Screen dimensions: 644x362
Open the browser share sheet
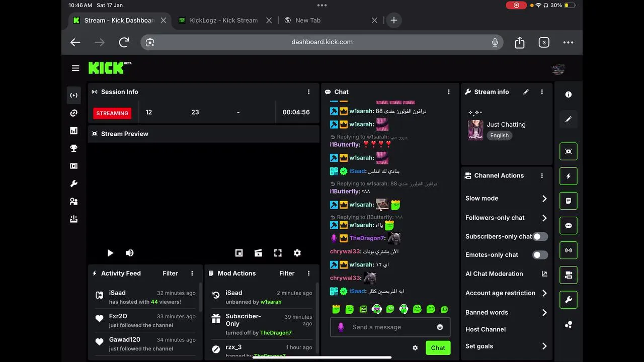pos(520,43)
